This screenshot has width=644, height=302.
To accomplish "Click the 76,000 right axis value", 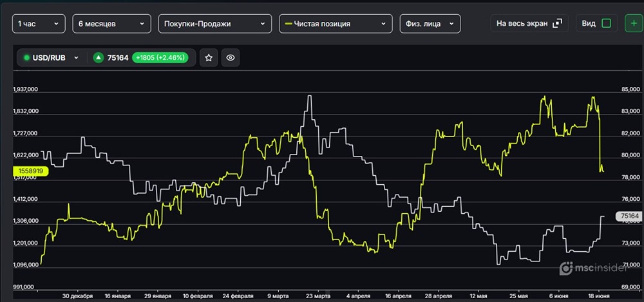I will click(x=631, y=199).
